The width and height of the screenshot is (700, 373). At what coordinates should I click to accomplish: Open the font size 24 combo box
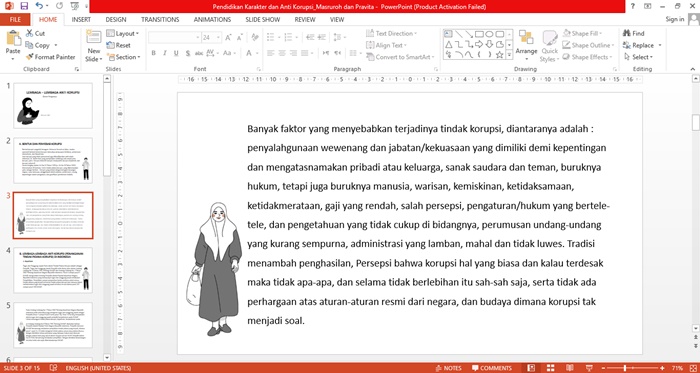211,38
